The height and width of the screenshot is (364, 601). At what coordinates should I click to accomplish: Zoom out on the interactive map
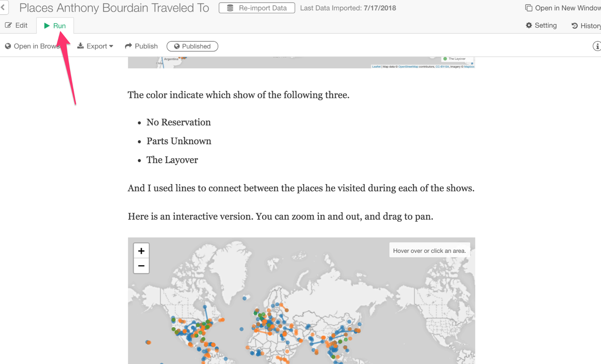[141, 266]
